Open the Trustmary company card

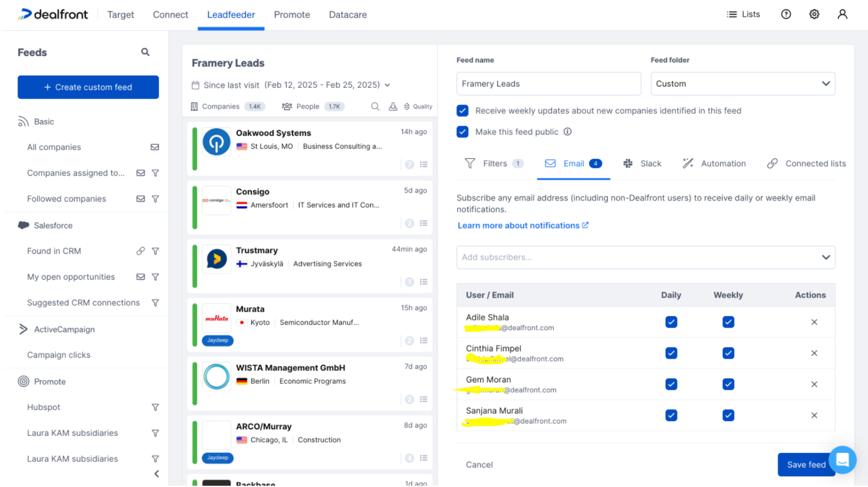coord(310,266)
